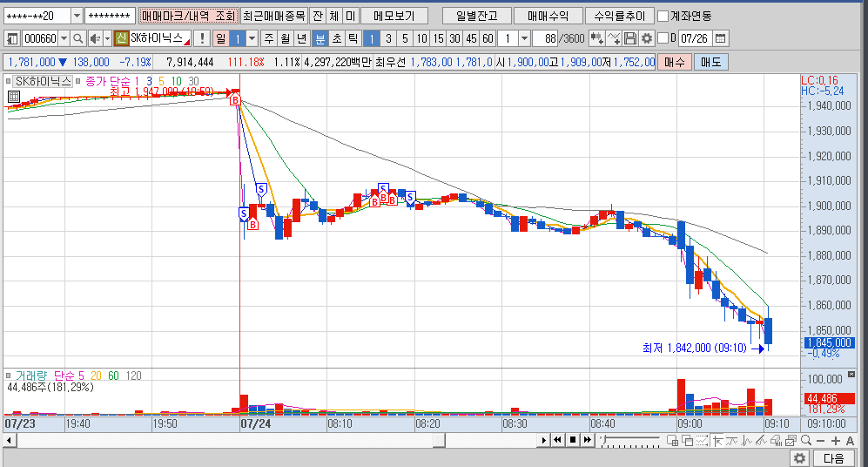Open the account number dropdown arrow
This screenshot has width=868, height=467.
tap(77, 16)
